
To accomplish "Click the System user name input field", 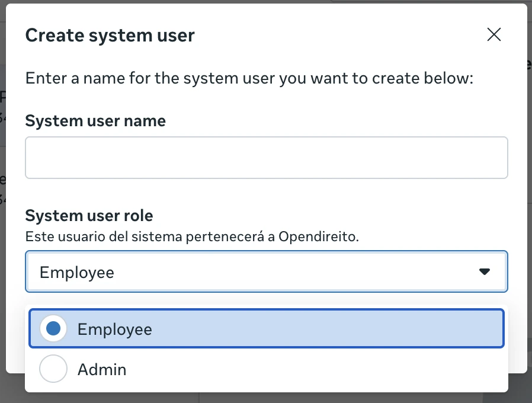I will (x=266, y=157).
